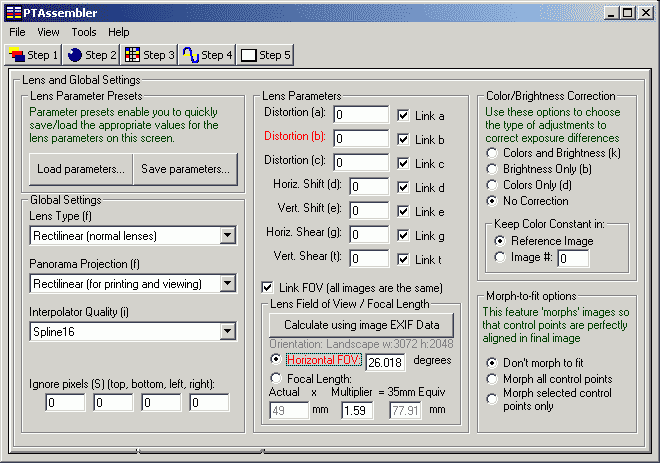
Task: Open the Help menu
Action: (119, 32)
